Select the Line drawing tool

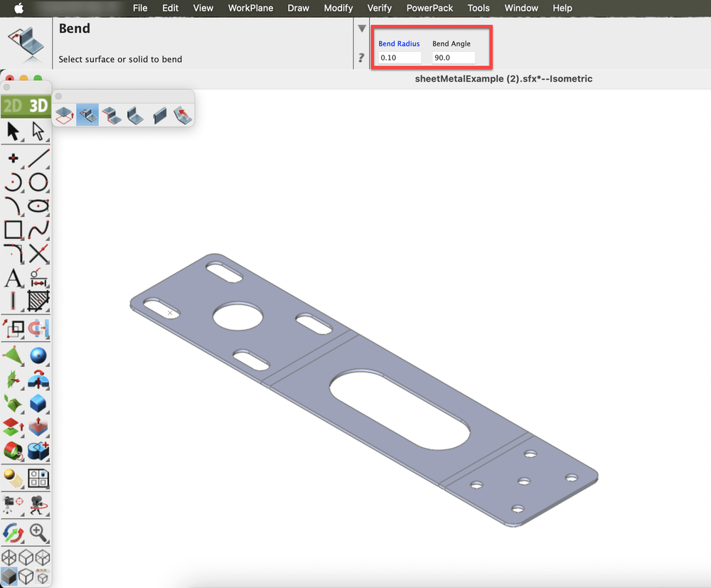coord(38,158)
